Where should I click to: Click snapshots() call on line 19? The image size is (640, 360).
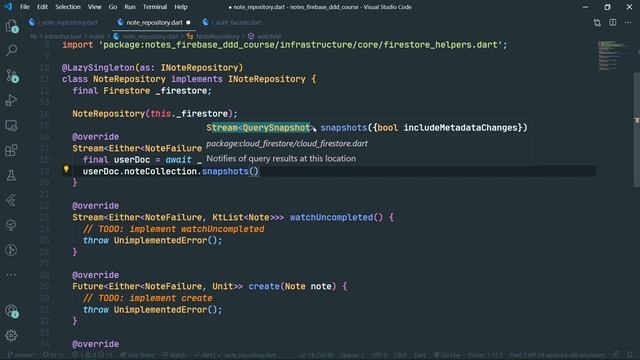click(x=231, y=171)
